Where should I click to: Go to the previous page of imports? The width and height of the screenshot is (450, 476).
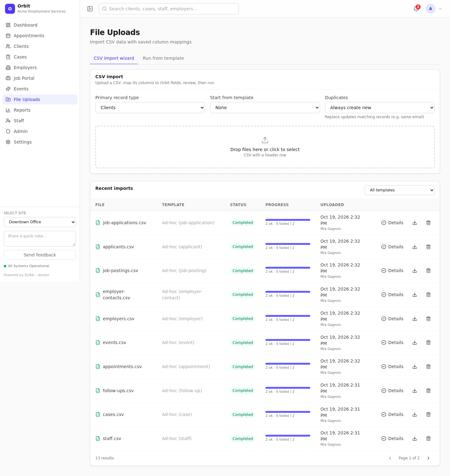tap(390, 458)
